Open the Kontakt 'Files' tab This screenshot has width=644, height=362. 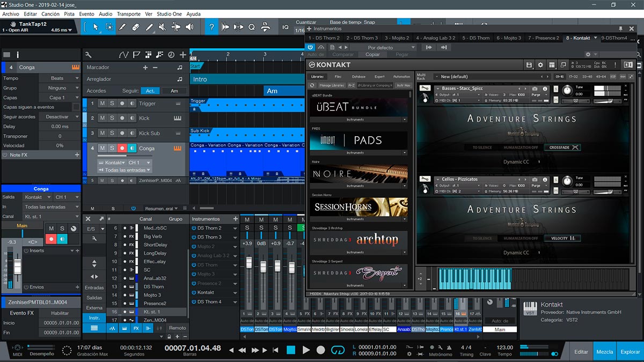(x=338, y=77)
